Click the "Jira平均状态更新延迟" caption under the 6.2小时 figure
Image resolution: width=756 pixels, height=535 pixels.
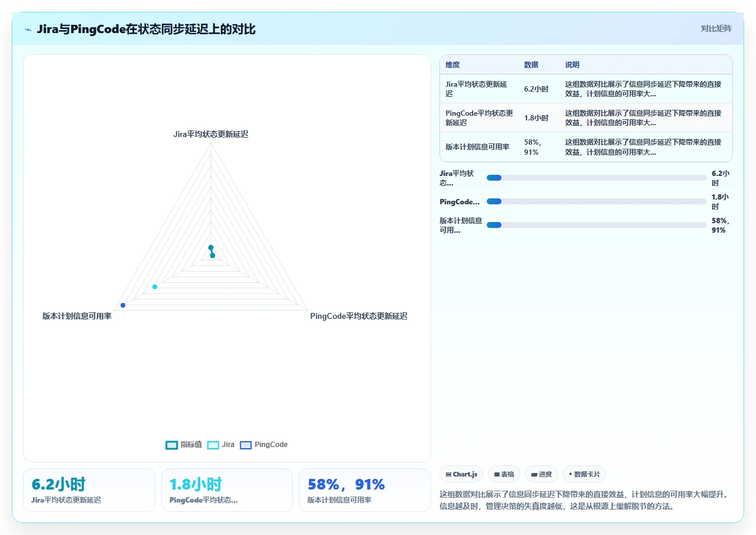66,500
